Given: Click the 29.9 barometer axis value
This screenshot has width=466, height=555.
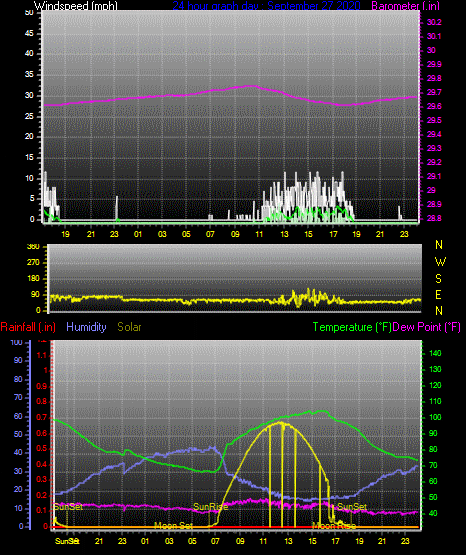Looking at the screenshot, I should pos(434,64).
